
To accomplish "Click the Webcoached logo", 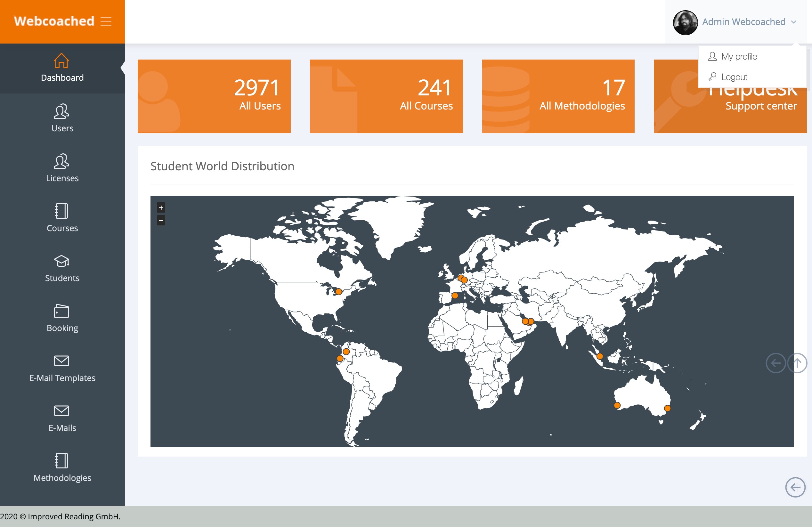I will [54, 21].
